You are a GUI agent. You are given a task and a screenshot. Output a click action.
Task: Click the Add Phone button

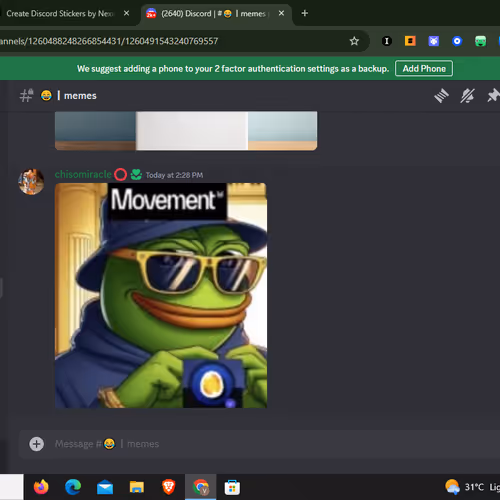click(424, 68)
